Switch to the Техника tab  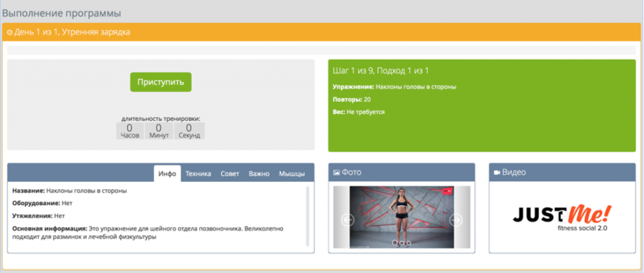click(198, 174)
